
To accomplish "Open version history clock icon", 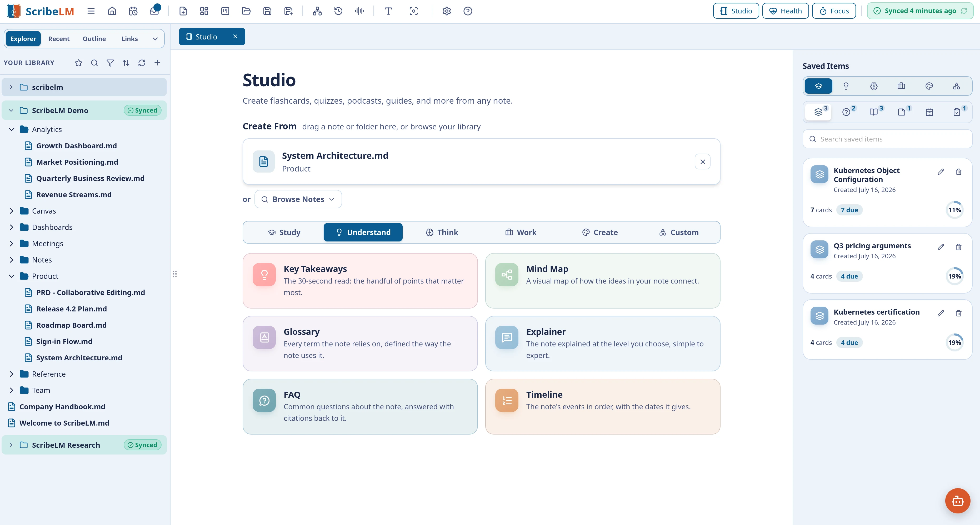I will (x=338, y=11).
